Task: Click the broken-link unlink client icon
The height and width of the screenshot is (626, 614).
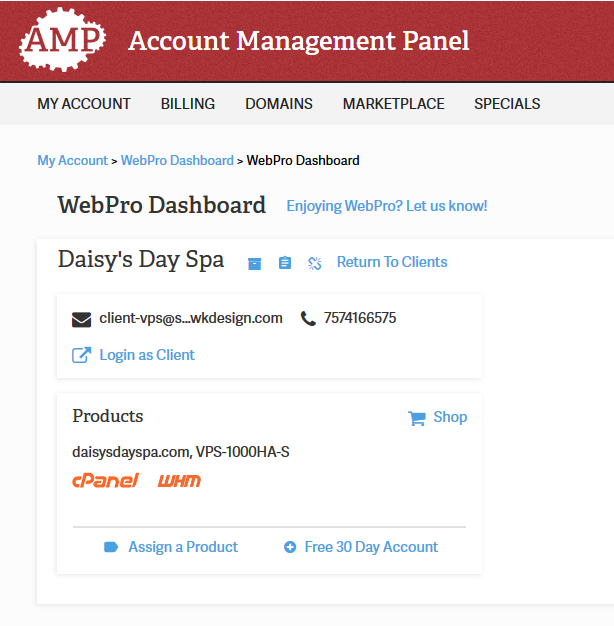Action: (x=315, y=263)
